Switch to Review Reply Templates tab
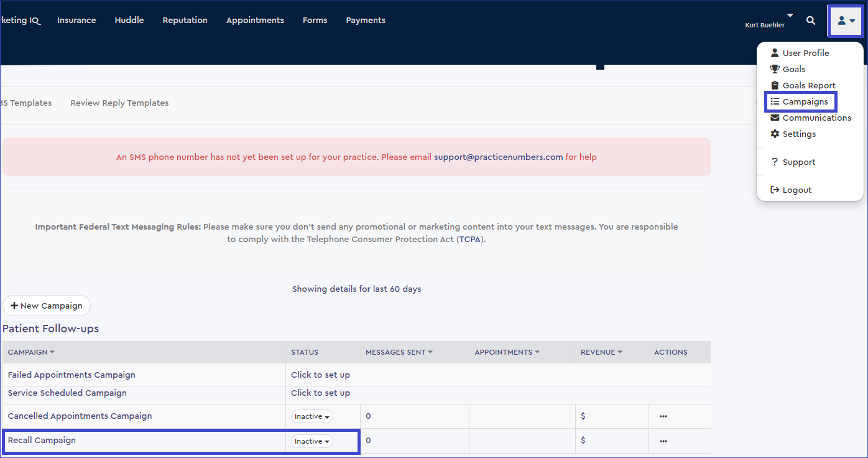 119,103
